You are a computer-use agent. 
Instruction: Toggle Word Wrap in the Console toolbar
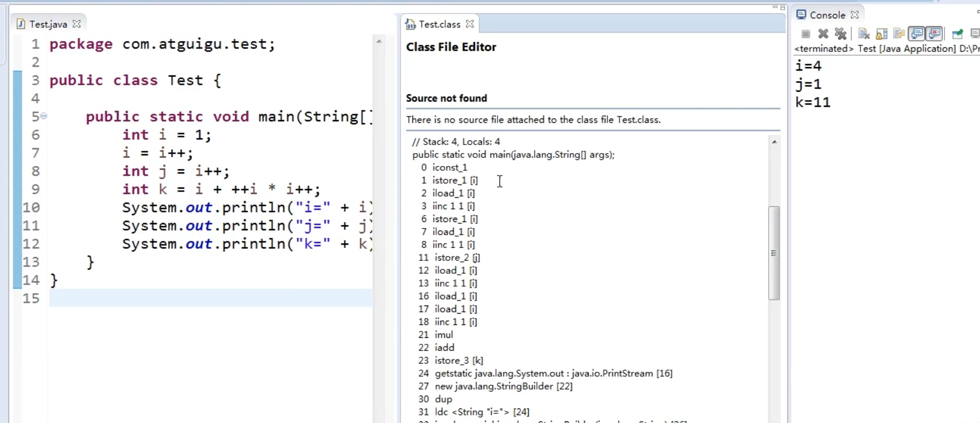click(x=899, y=34)
